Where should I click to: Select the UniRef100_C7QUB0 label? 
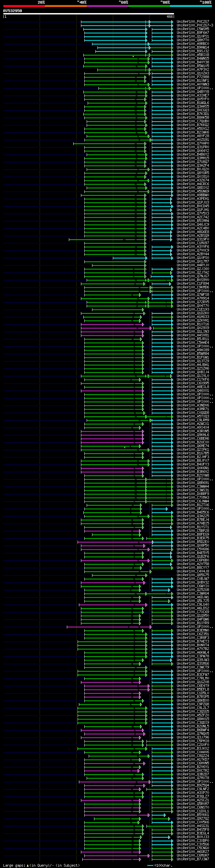(x=193, y=121)
